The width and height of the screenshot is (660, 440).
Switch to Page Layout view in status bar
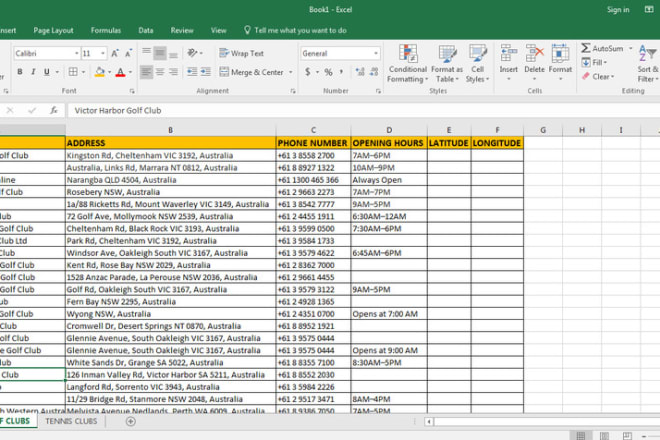click(604, 436)
